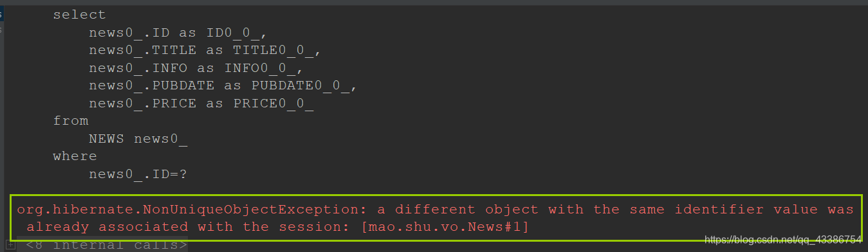The image size is (868, 252).
Task: Open the blog.csdn.net watermark link
Action: (783, 240)
